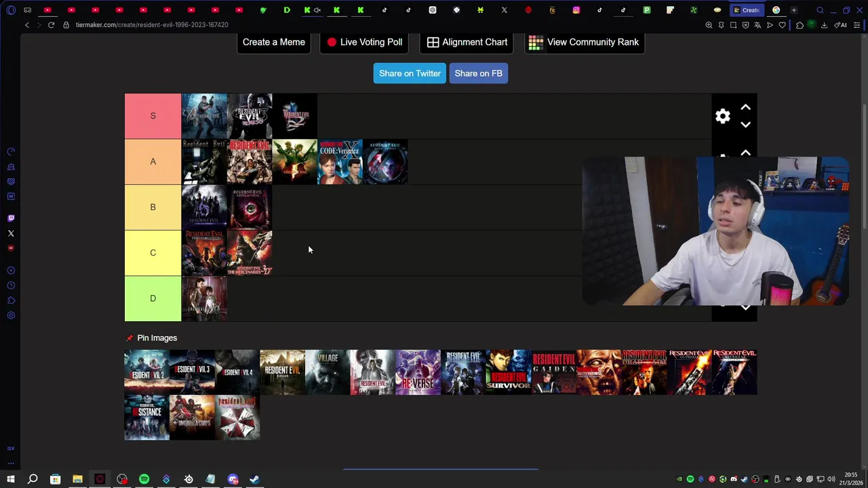Share the tier list on FB
Screen dimensions: 868x488
point(479,73)
